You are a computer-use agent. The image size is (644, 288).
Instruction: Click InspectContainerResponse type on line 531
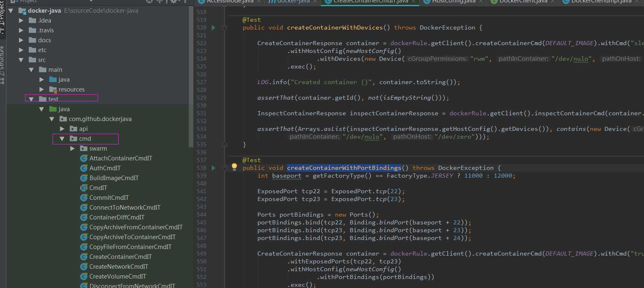click(302, 113)
